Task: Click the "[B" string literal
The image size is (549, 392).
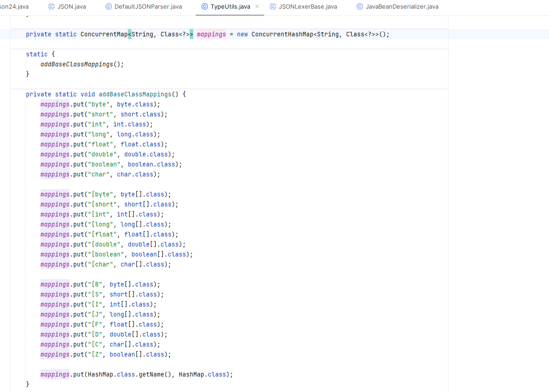Action: point(95,284)
